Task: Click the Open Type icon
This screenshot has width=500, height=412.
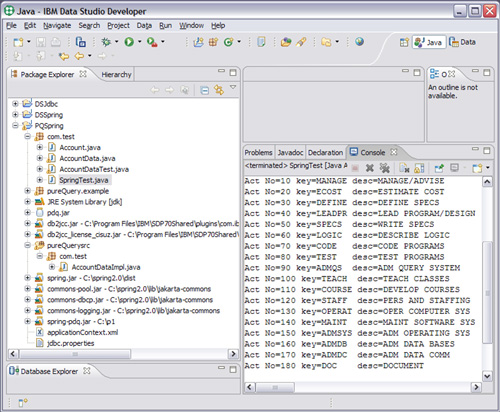Action: point(286,42)
